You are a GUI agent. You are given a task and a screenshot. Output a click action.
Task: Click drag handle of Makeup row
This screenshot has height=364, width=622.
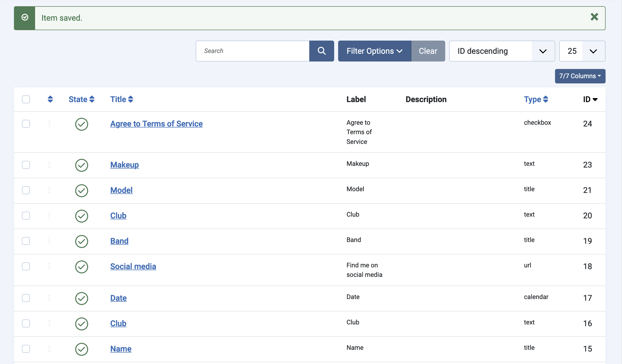click(x=49, y=165)
